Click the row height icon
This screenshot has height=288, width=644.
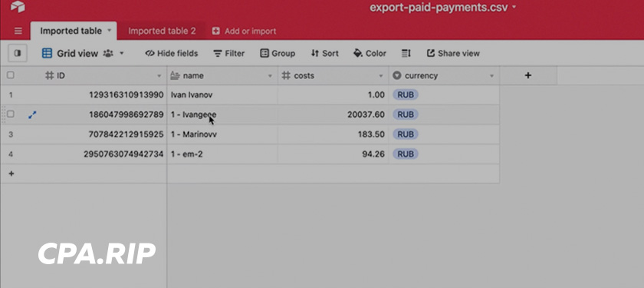(406, 53)
